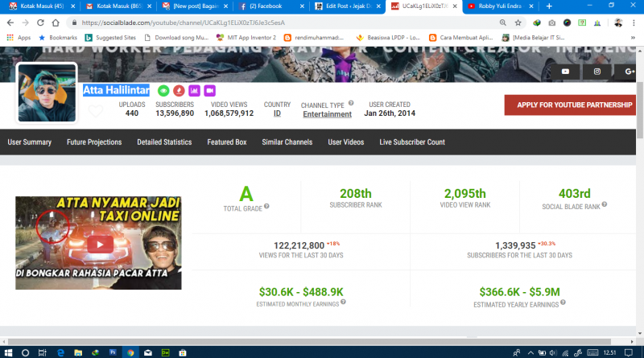
Task: Click the Atta Halilintar profile picture
Action: click(x=47, y=93)
